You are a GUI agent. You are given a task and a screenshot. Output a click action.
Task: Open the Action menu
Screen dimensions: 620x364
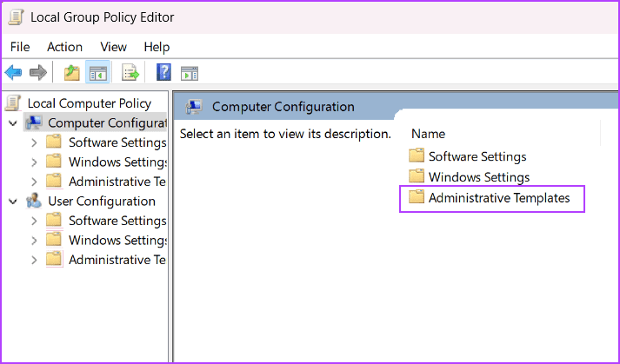(x=65, y=47)
